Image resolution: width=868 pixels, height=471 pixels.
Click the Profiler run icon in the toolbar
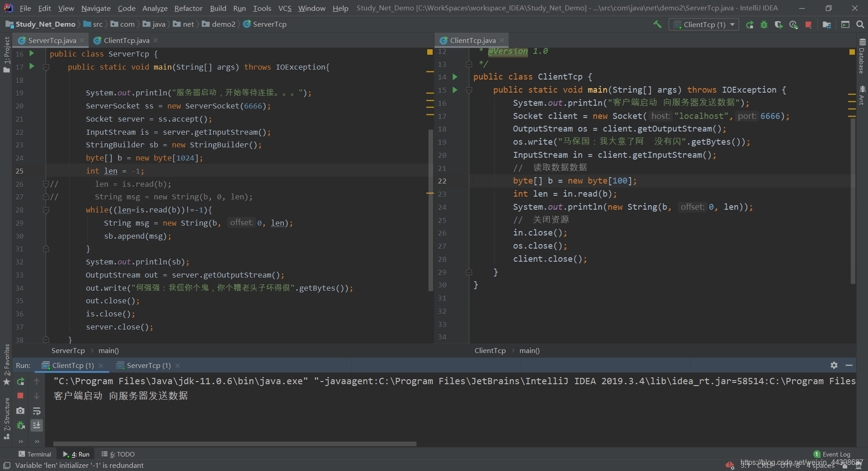793,24
